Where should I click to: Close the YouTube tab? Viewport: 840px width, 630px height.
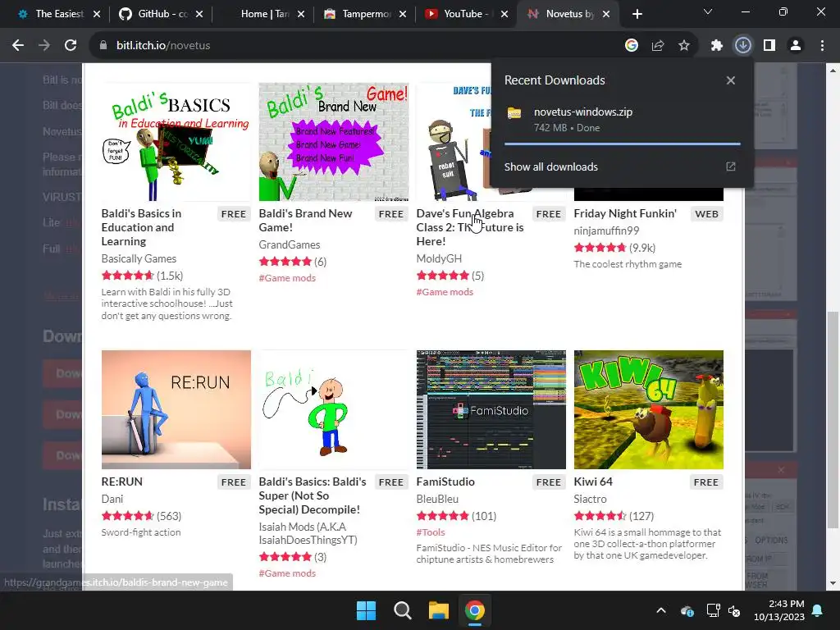(504, 14)
